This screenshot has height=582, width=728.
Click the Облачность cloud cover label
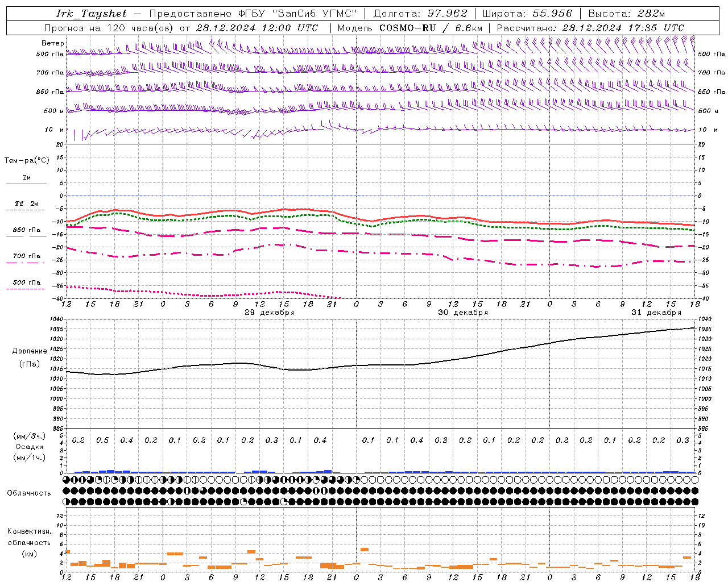pyautogui.click(x=29, y=493)
